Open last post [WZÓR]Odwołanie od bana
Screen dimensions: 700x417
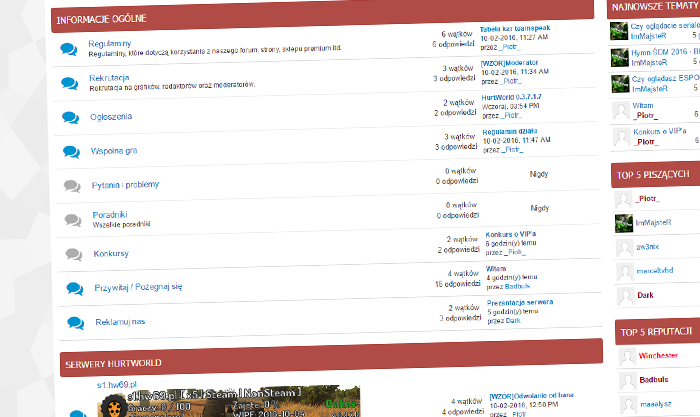tap(532, 396)
